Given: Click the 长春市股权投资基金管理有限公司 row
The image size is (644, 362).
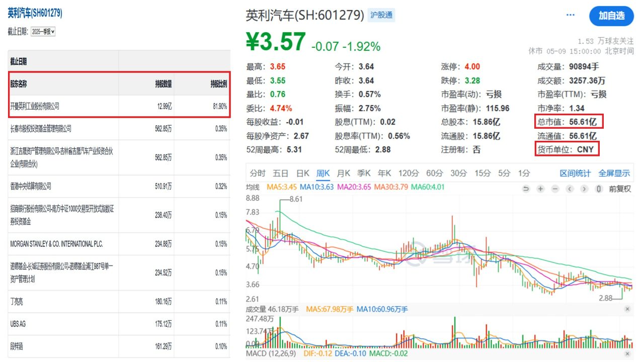Looking at the screenshot, I should pyautogui.click(x=119, y=129).
